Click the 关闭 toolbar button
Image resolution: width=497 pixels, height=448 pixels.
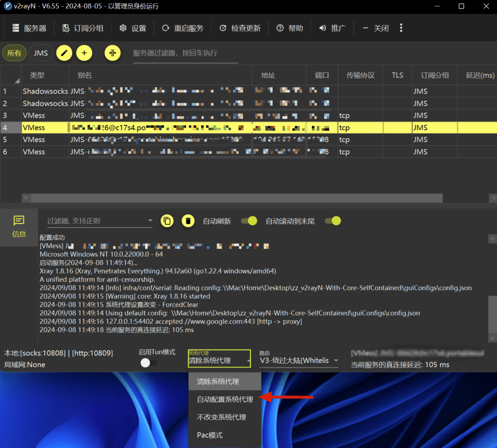(x=376, y=28)
